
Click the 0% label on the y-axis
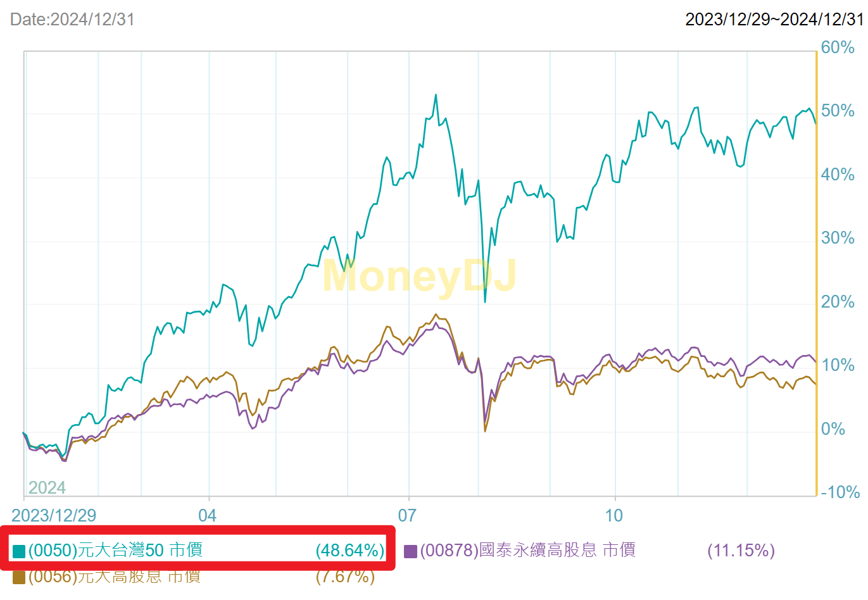[833, 429]
